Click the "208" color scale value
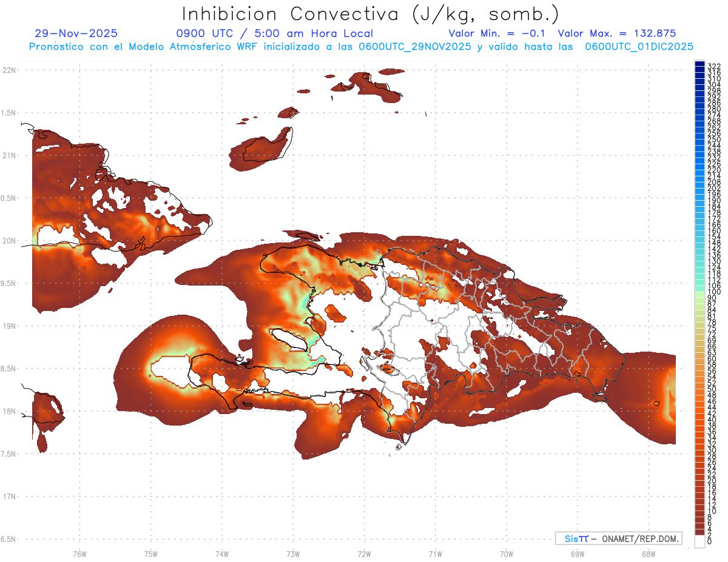The image size is (728, 562). [714, 182]
